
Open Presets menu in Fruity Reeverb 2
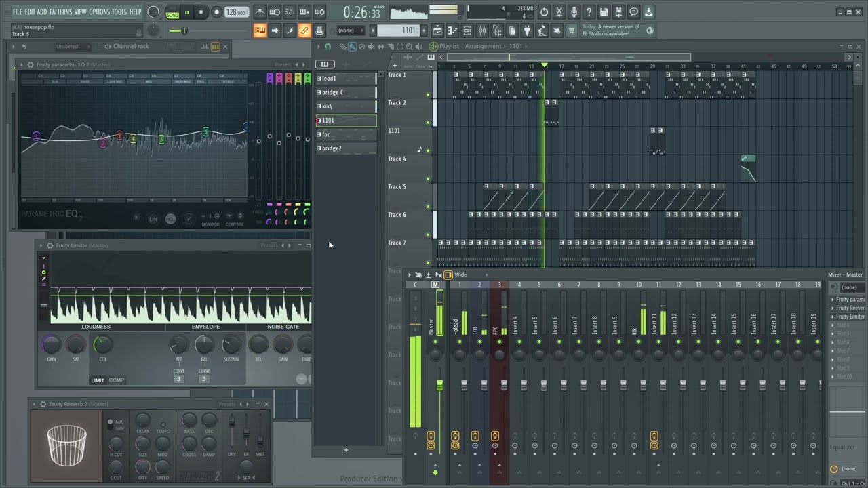(227, 404)
